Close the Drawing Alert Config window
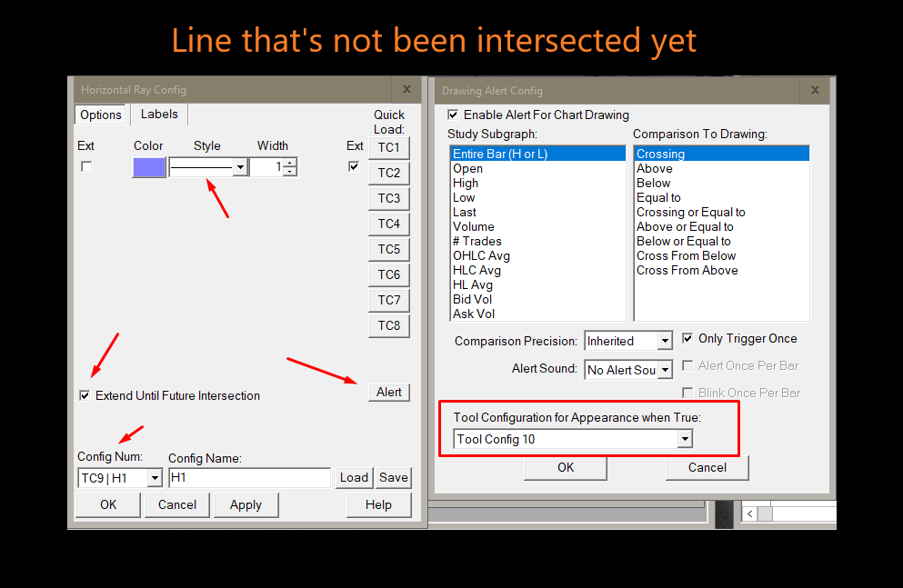The image size is (903, 588). (x=815, y=90)
